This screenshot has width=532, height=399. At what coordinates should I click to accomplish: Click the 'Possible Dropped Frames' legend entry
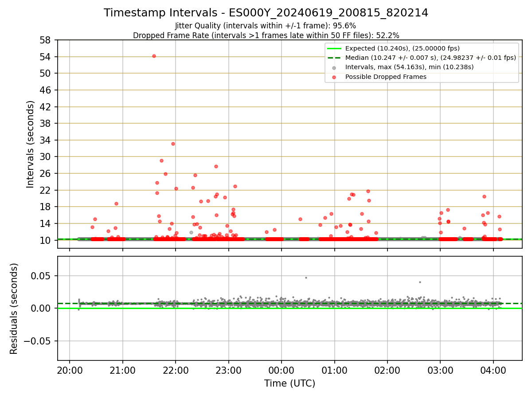click(x=386, y=77)
